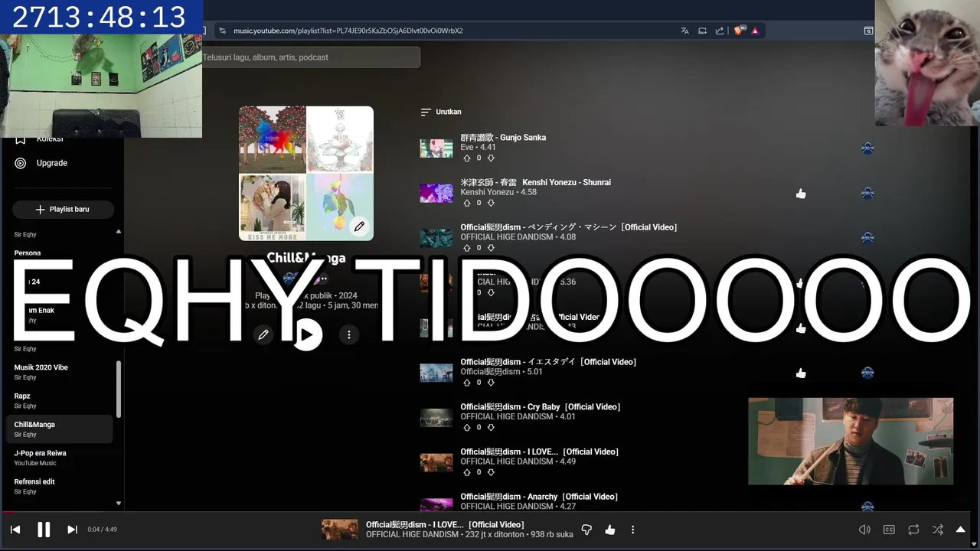Open more options in the player bar
Screen dimensions: 980x551
point(632,530)
